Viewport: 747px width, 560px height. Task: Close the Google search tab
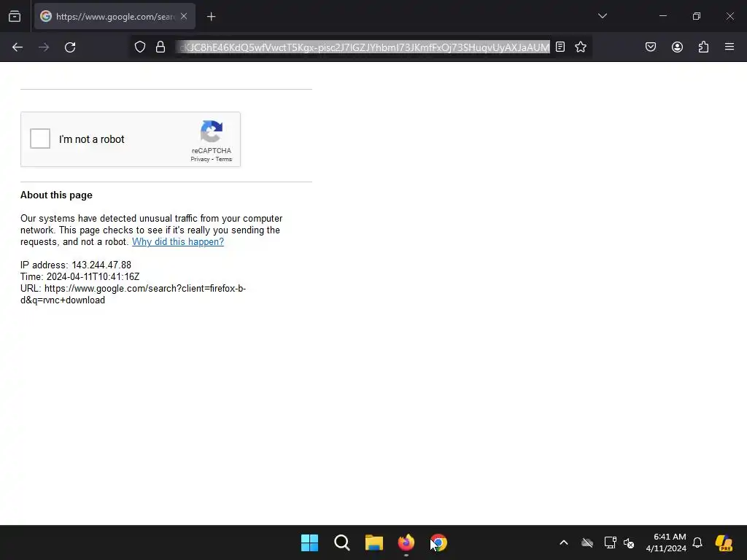point(184,17)
